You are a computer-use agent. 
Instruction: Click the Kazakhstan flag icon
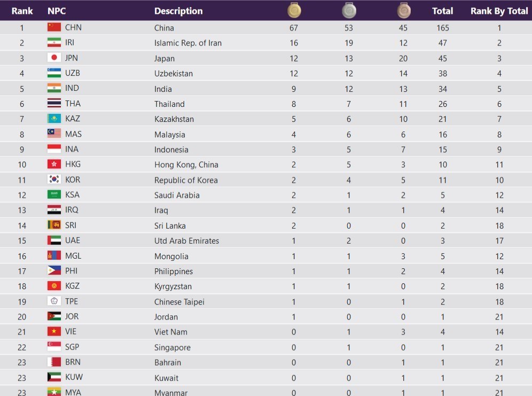point(54,119)
